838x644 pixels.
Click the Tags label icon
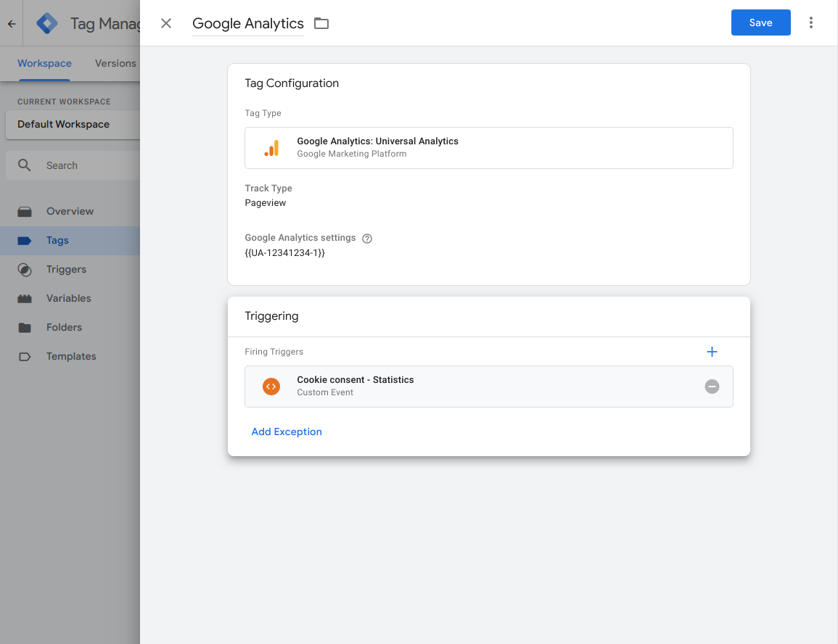point(25,241)
